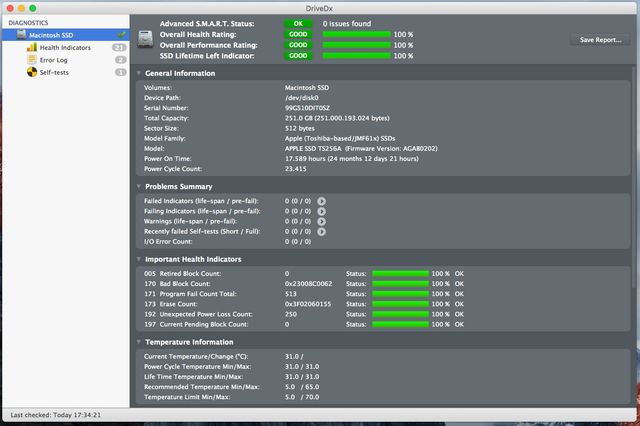Open Self-tests in the sidebar
The width and height of the screenshot is (640, 426).
(54, 72)
